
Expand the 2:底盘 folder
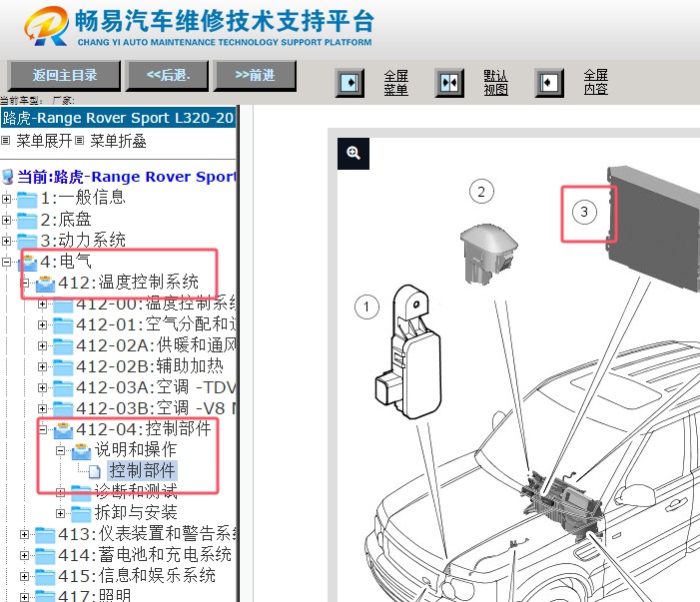[6, 220]
